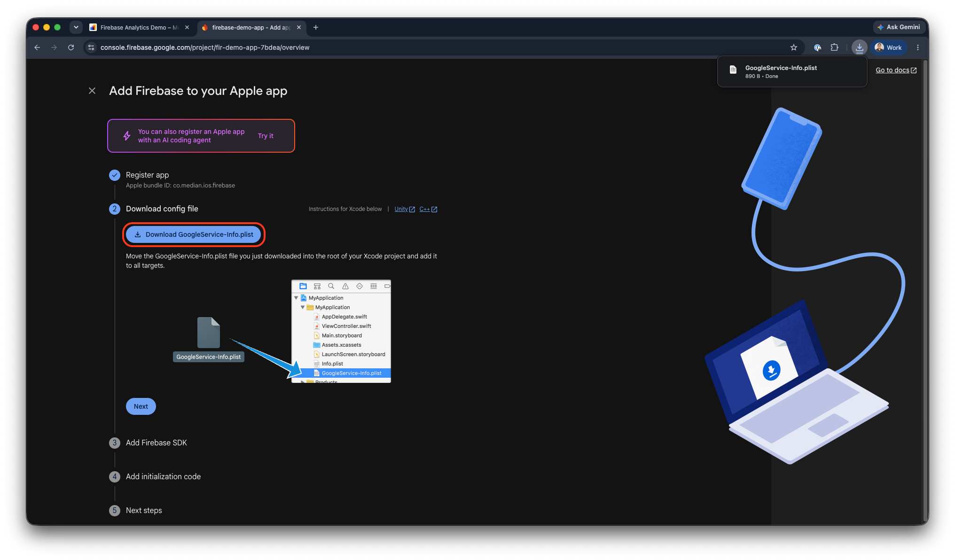Click the Xcode project illustration image
Image resolution: width=955 pixels, height=560 pixels.
(341, 332)
